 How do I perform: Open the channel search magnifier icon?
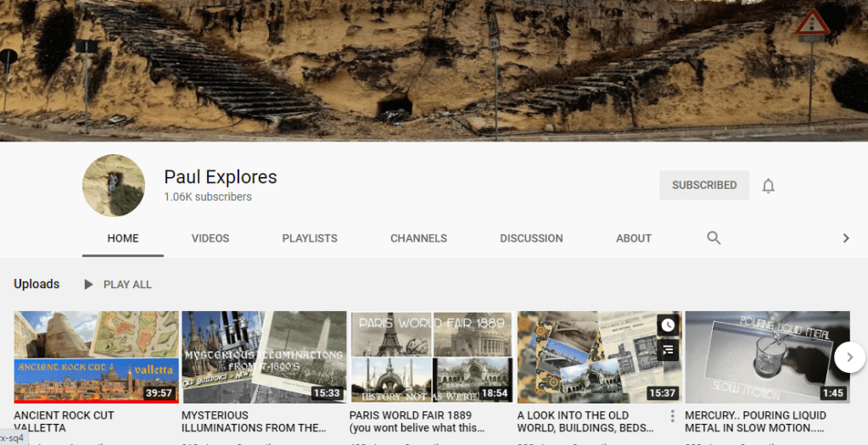pyautogui.click(x=714, y=238)
